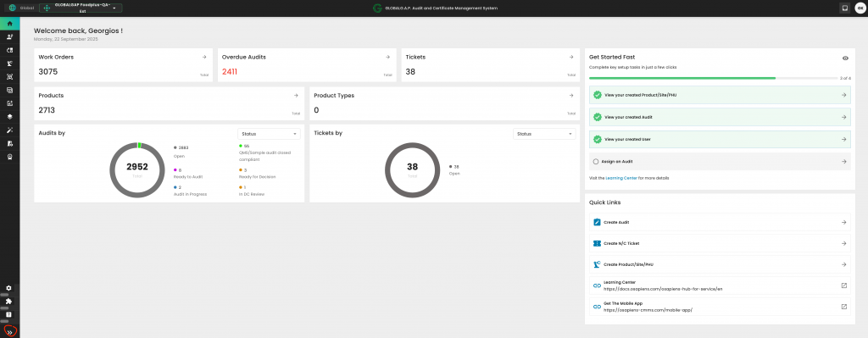Image resolution: width=868 pixels, height=338 pixels.
Task: Expand sidebar with double chevron
Action: point(9,332)
